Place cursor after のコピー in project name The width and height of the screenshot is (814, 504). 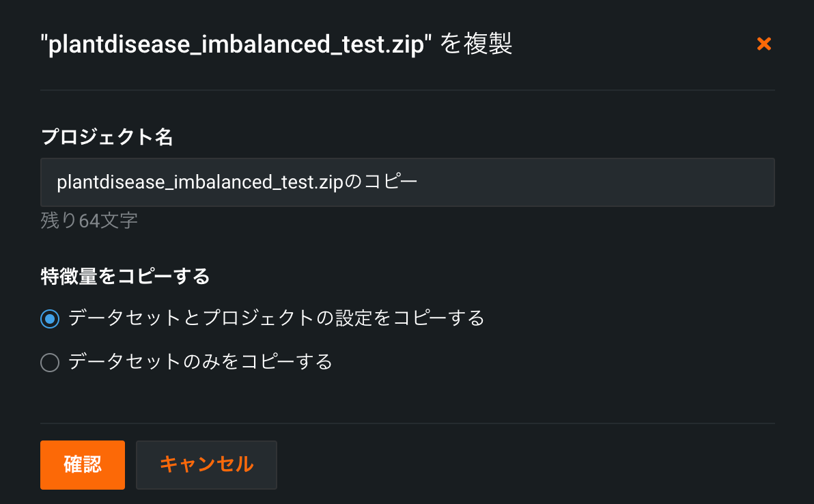tap(418, 182)
